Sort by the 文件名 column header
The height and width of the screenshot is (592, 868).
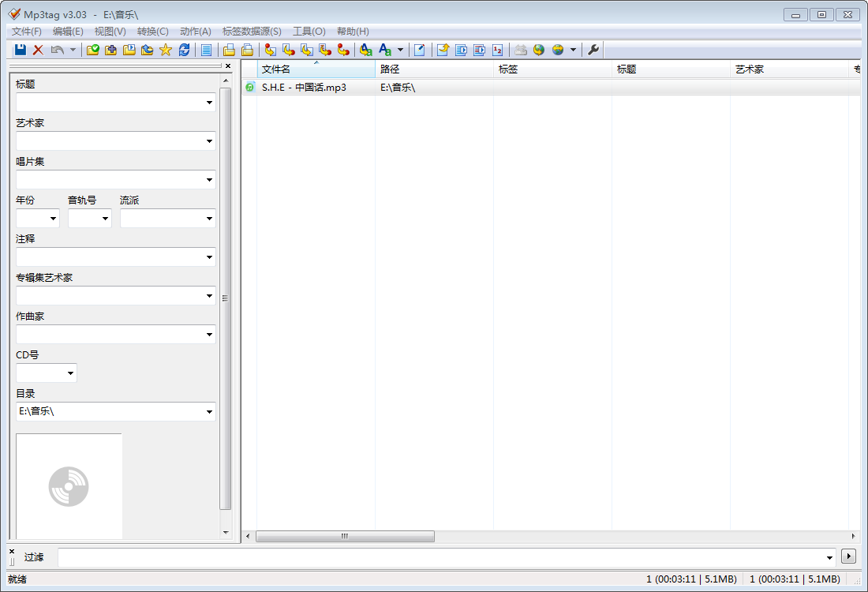(x=316, y=69)
